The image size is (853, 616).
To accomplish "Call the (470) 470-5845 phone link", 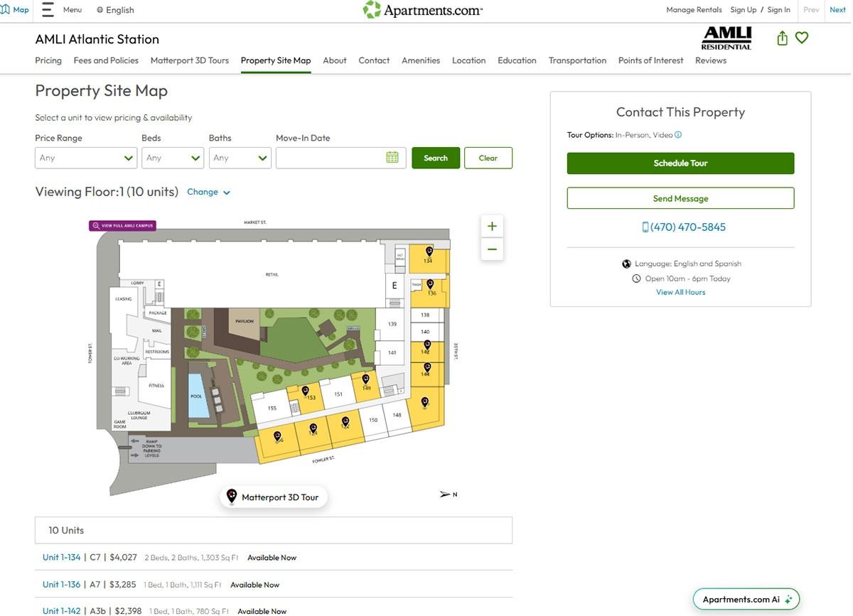I will point(684,227).
